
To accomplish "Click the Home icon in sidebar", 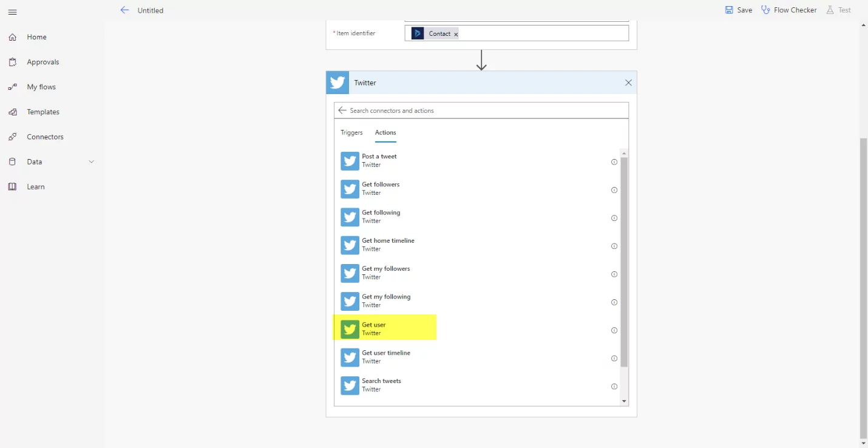I will (12, 37).
